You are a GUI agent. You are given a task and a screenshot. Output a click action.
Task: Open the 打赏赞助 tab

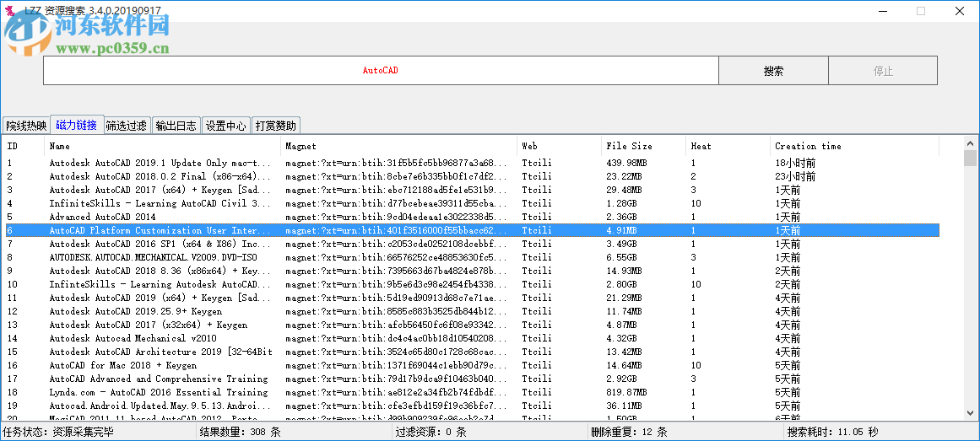click(x=276, y=126)
